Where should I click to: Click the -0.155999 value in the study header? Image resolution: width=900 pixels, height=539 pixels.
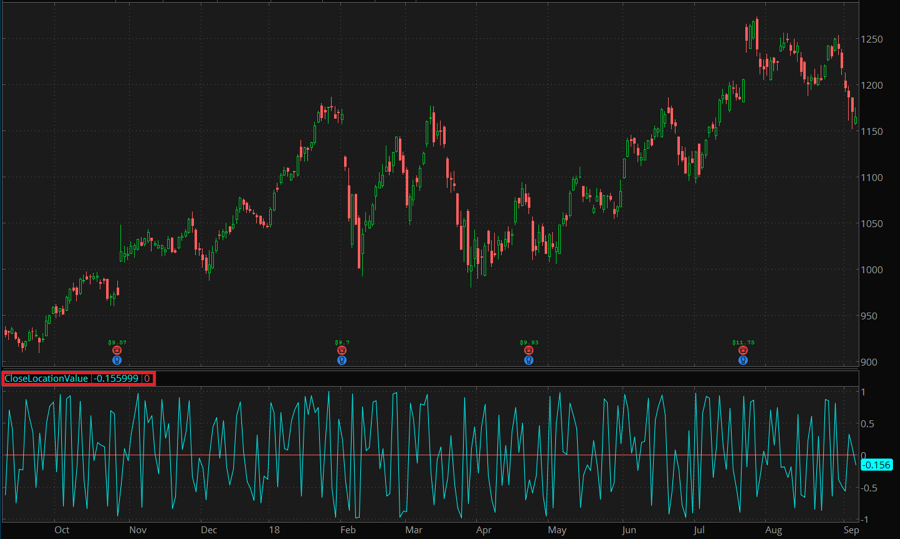(116, 378)
